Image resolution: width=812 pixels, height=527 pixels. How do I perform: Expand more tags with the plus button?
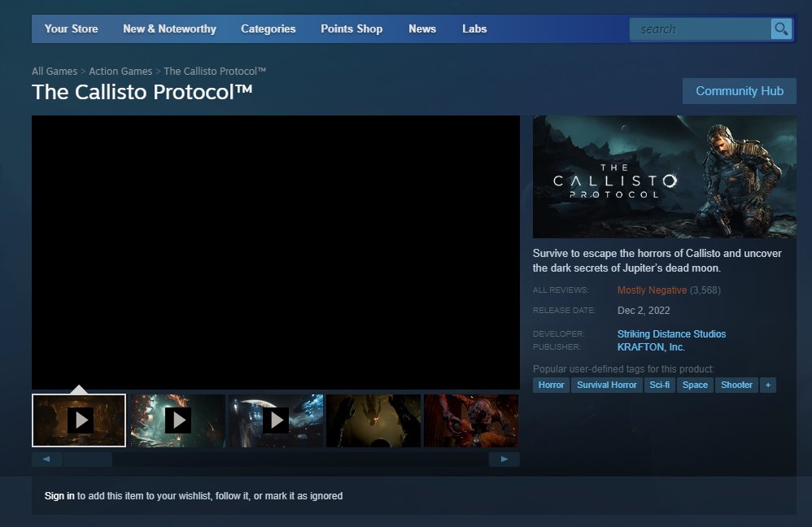(767, 385)
